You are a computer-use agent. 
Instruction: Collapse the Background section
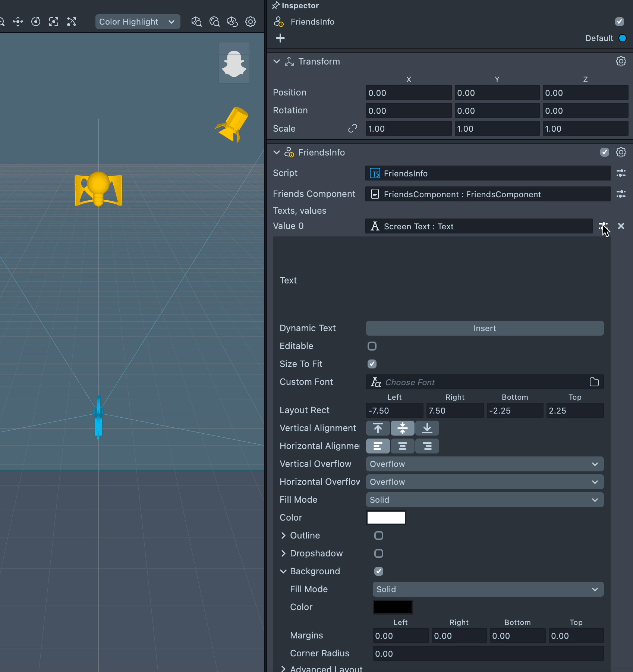point(283,571)
